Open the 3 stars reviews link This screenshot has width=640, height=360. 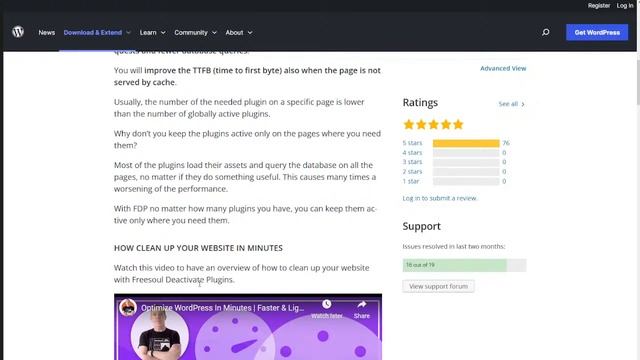pyautogui.click(x=412, y=162)
